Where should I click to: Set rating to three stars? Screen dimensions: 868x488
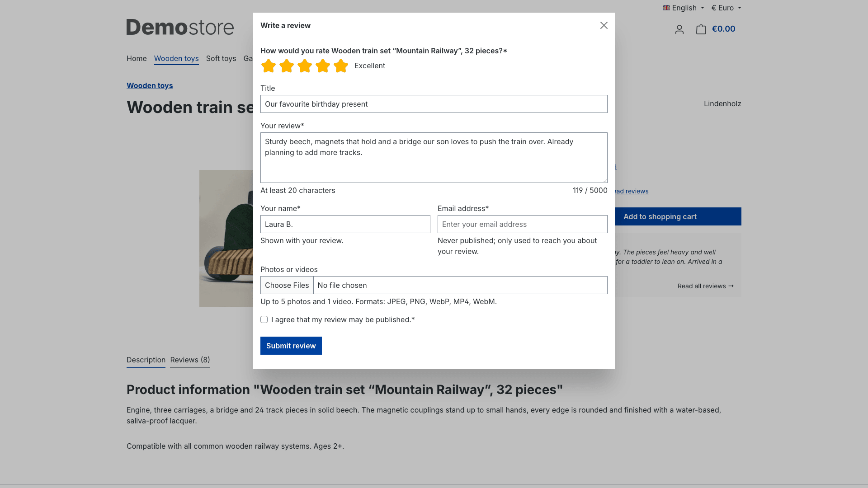305,66
